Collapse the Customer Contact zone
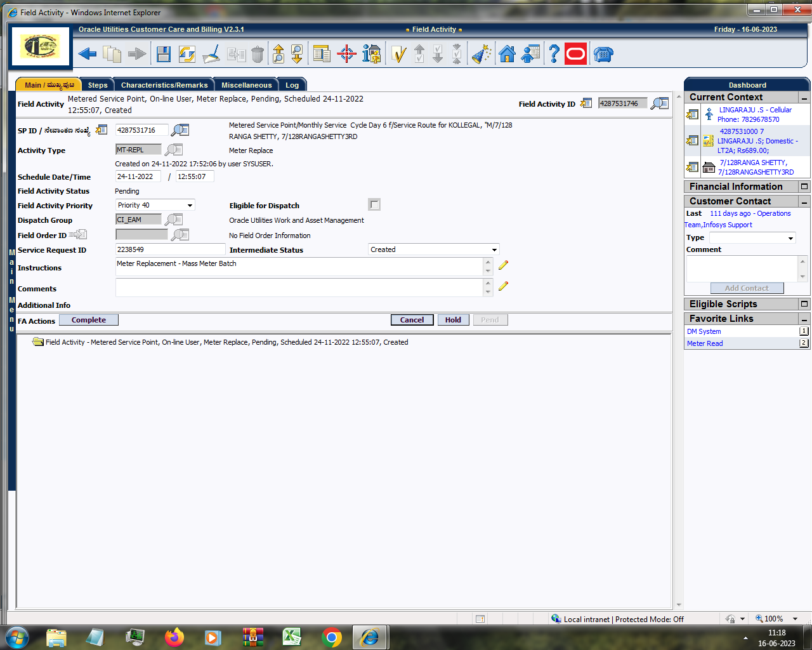The height and width of the screenshot is (650, 812). click(x=804, y=202)
